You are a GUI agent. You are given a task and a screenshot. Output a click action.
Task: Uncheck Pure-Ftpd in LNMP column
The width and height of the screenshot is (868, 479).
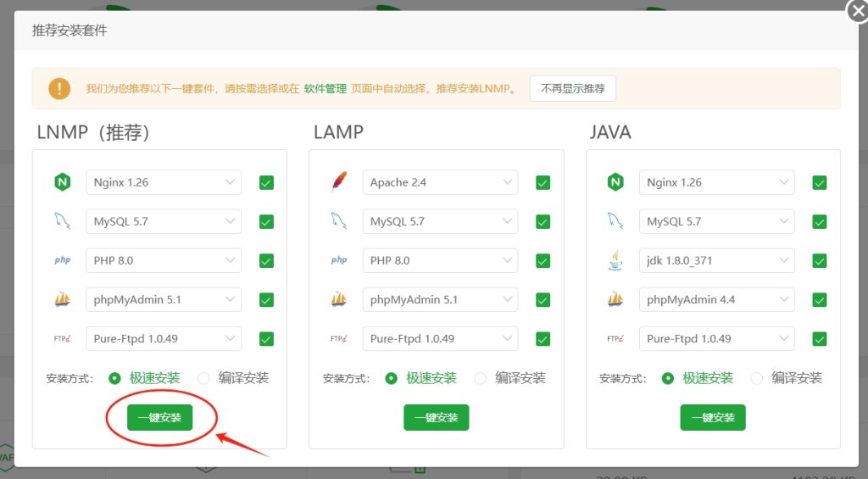tap(266, 339)
